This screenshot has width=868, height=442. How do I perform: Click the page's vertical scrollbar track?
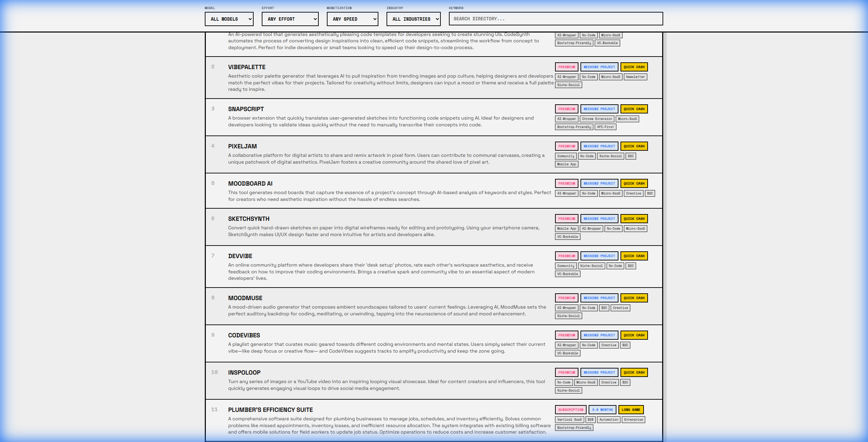665,237
